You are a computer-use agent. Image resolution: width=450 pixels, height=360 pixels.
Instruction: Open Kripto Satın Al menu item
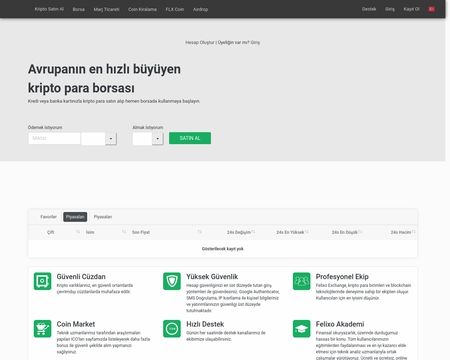(x=49, y=9)
